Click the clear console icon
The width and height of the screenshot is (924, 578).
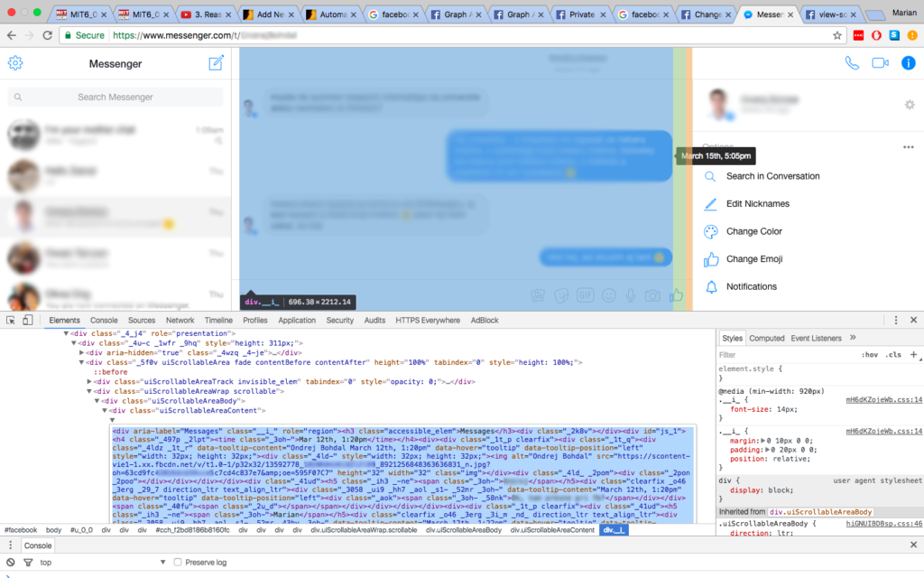click(x=11, y=562)
